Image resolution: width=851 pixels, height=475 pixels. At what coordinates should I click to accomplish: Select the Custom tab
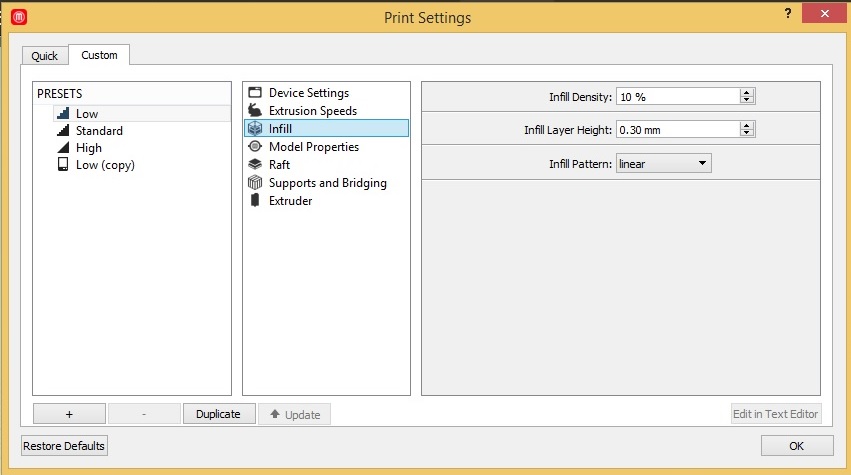(x=99, y=55)
